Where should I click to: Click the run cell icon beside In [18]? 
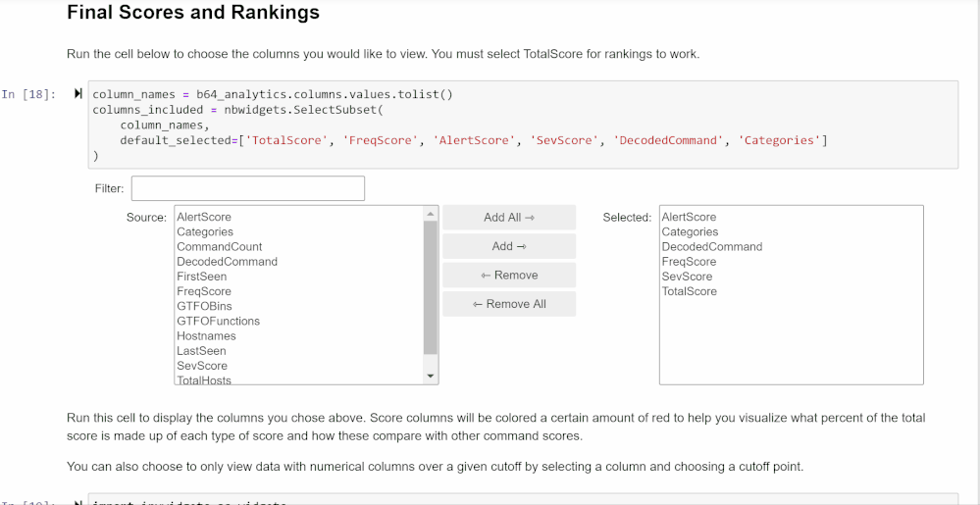(x=78, y=94)
